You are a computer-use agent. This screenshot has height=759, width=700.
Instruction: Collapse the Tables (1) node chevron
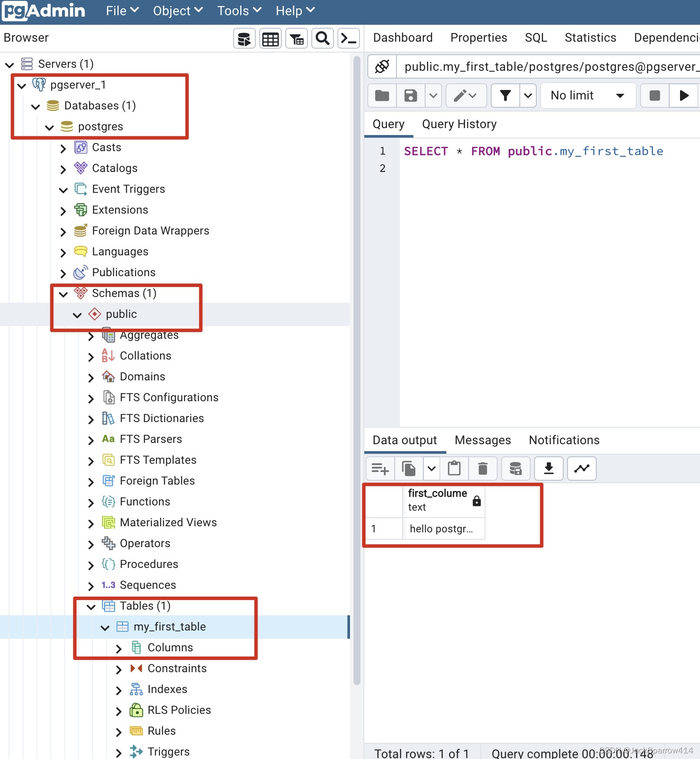coord(91,607)
